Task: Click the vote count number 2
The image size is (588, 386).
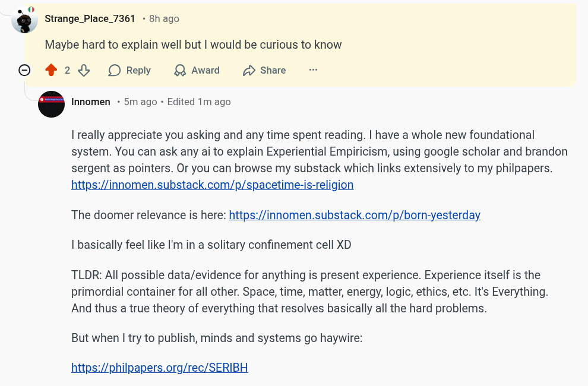Action: [x=67, y=70]
